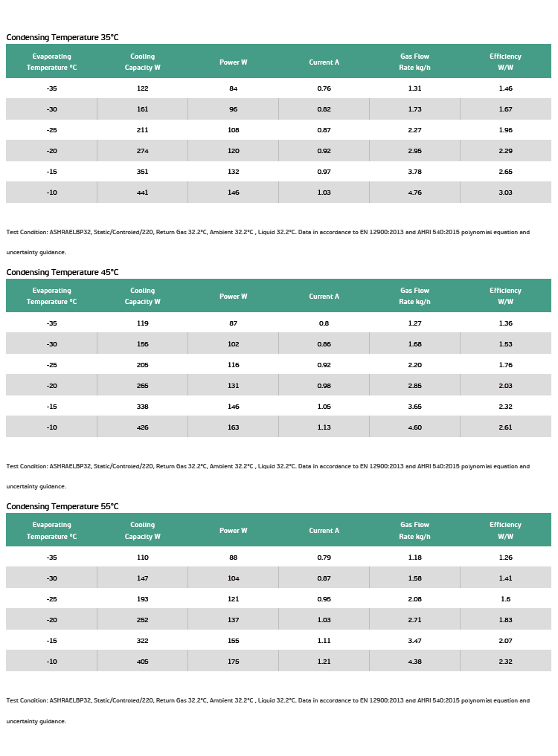Select the 405 cooling capacity value
The image size is (558, 756).
pos(142,662)
